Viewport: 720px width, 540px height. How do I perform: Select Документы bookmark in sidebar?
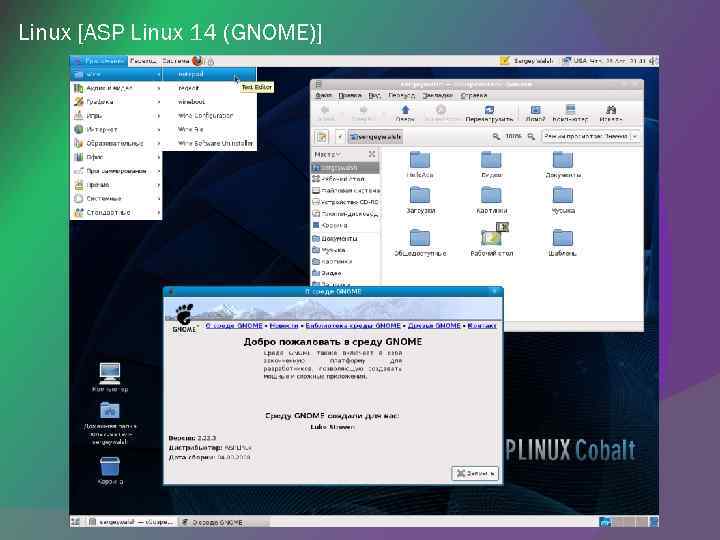[346, 238]
